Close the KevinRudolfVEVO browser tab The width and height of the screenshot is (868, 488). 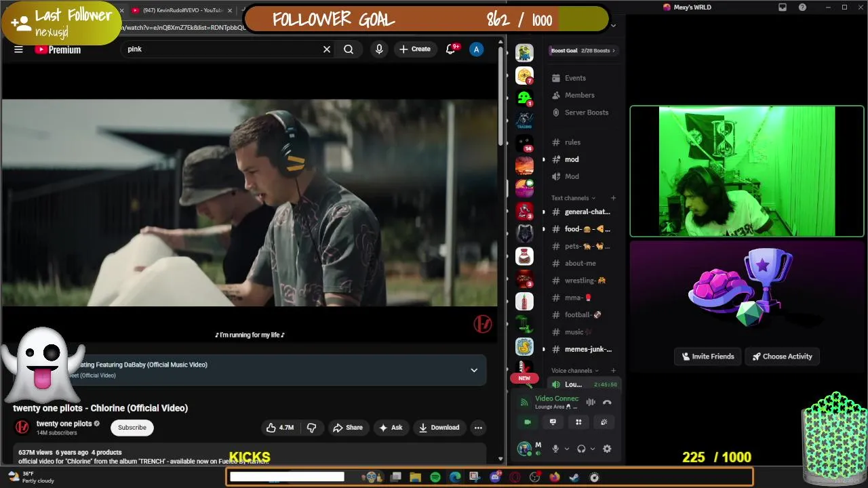click(x=230, y=11)
